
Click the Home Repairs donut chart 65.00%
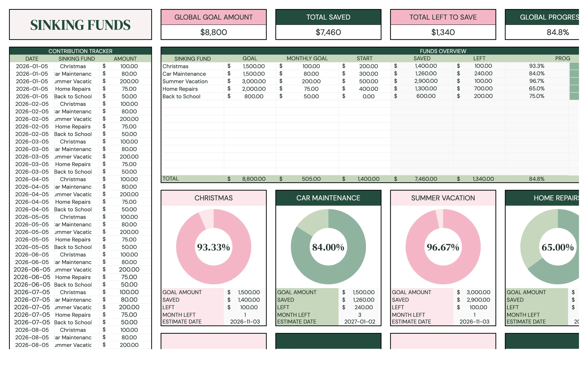(550, 247)
